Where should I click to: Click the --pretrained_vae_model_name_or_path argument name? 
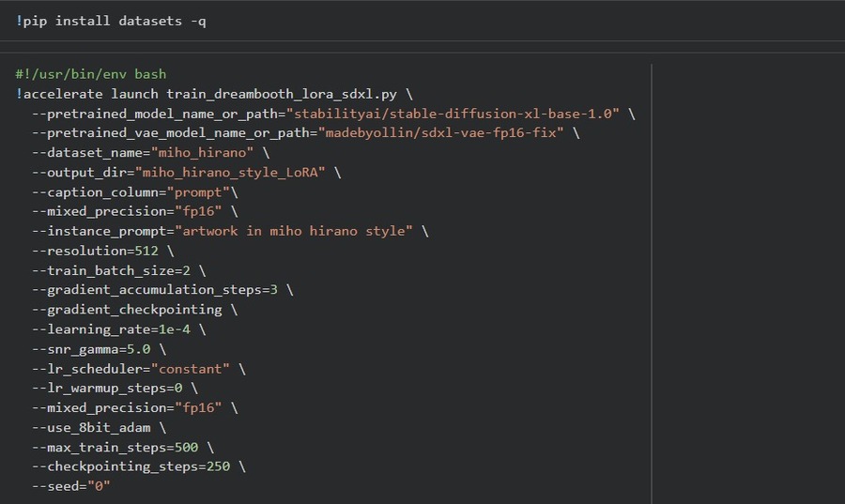[x=170, y=133]
